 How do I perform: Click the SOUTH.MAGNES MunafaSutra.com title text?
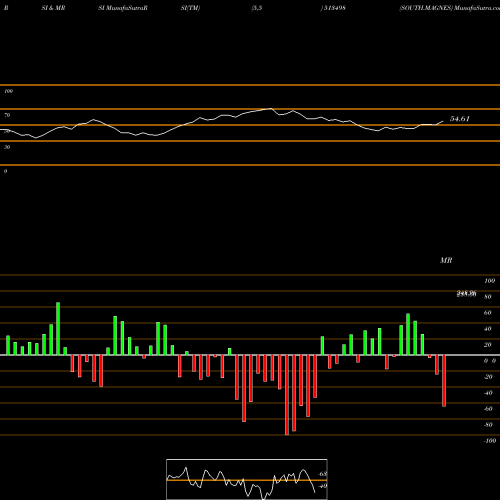449,8
